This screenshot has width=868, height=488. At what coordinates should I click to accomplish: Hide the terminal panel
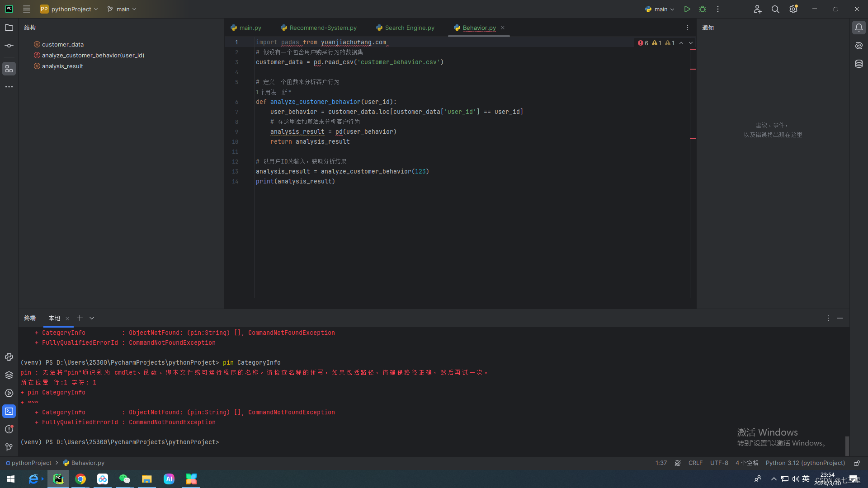pyautogui.click(x=840, y=318)
